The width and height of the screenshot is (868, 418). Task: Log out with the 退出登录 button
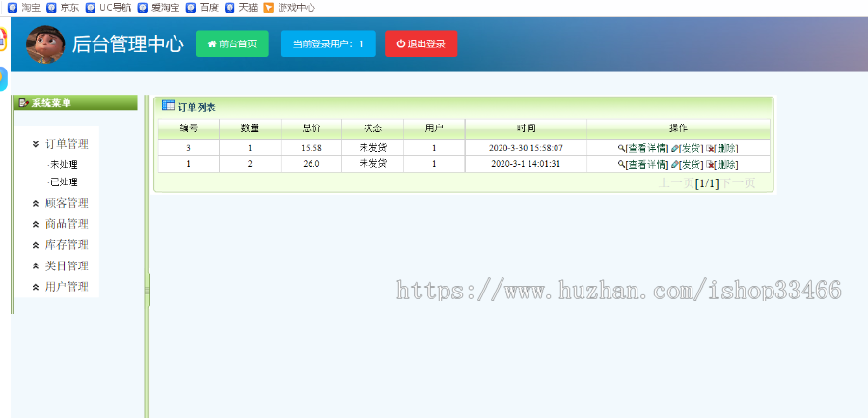click(x=420, y=43)
